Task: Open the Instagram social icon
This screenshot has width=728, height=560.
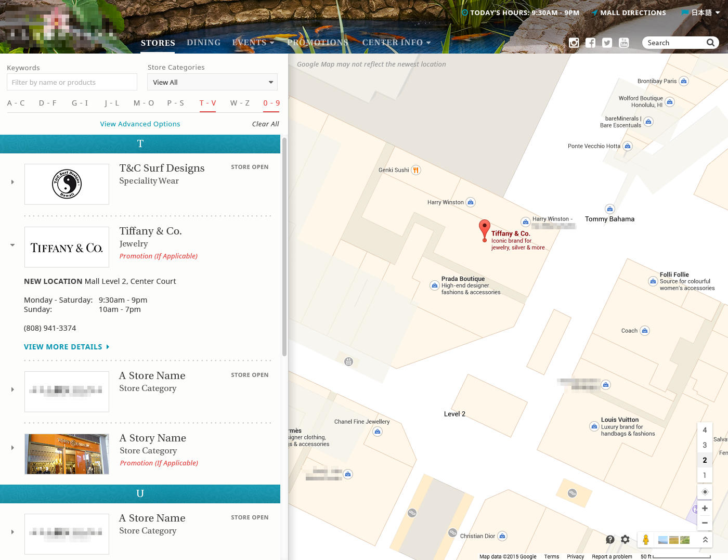Action: click(x=574, y=43)
